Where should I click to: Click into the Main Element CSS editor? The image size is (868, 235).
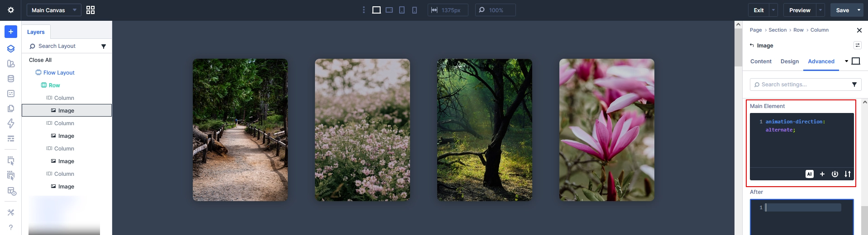click(x=801, y=140)
